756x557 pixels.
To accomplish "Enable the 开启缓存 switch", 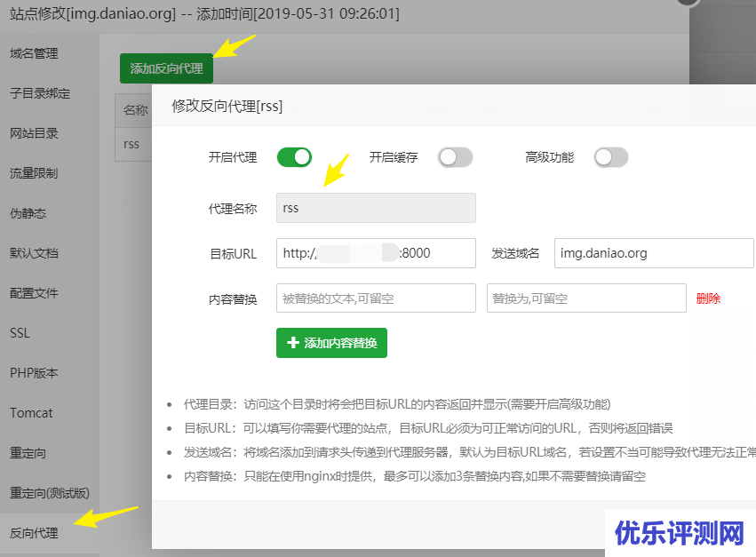I will coord(455,157).
